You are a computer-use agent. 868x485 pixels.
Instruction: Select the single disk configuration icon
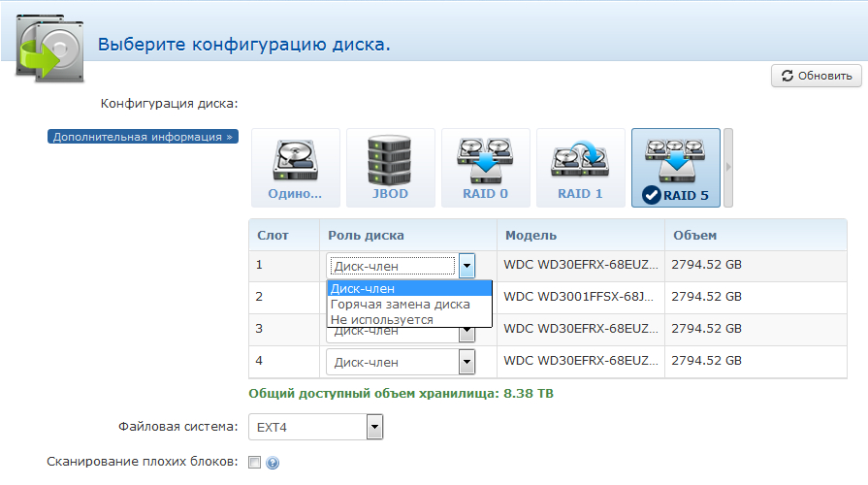295,168
